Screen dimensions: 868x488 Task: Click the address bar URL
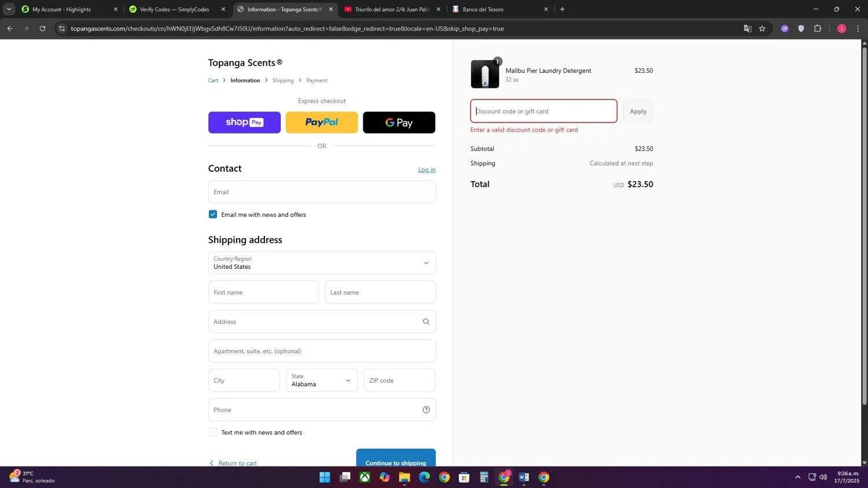(x=287, y=28)
